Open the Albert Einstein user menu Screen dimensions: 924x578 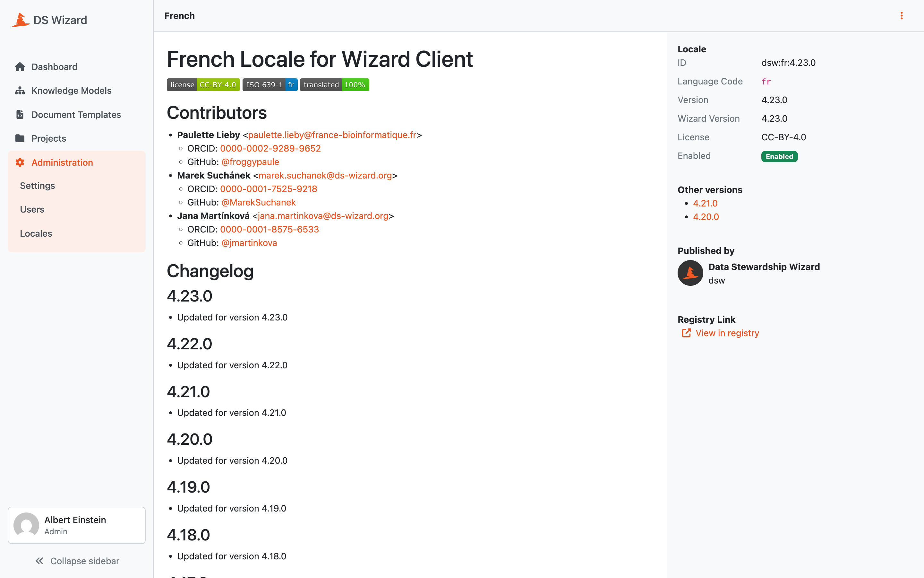76,525
